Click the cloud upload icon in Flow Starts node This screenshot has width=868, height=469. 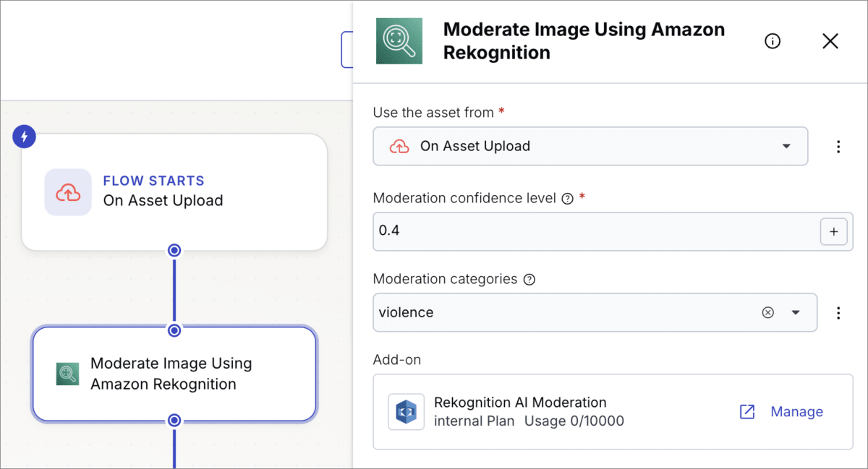pyautogui.click(x=68, y=192)
